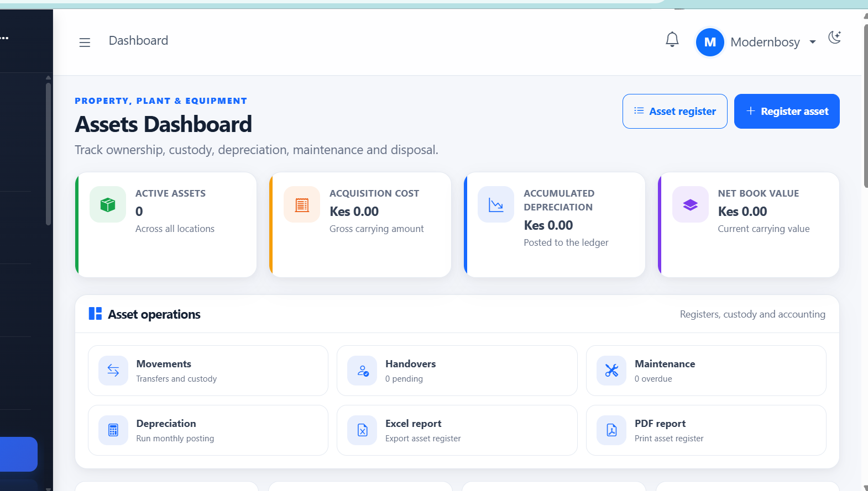The width and height of the screenshot is (868, 491).
Task: Open Handovers pending card
Action: 457,371
